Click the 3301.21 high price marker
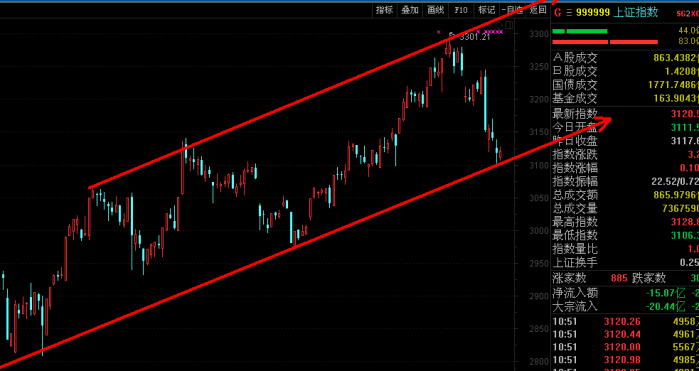699x371 pixels. point(475,37)
